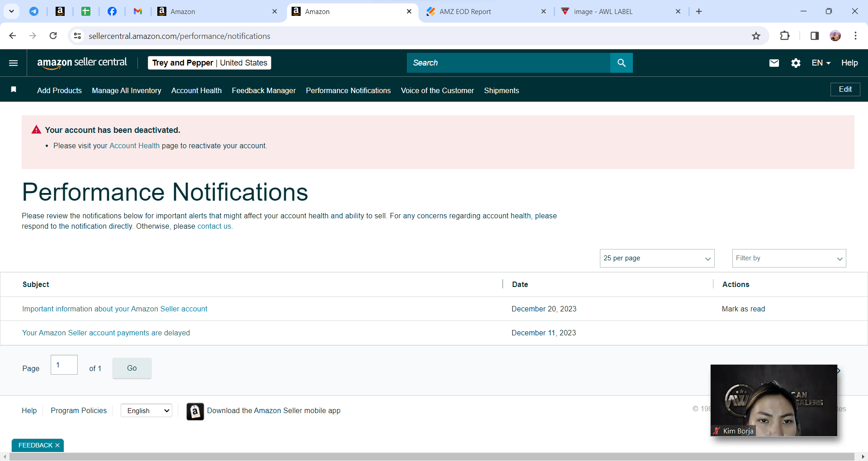Toggle the browser side panel
This screenshot has width=868, height=461.
tap(815, 36)
